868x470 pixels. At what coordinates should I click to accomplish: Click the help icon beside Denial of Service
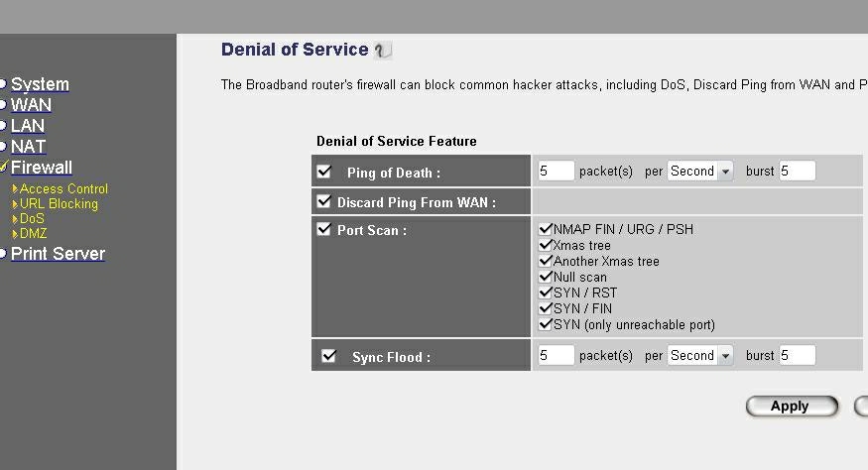pos(384,50)
